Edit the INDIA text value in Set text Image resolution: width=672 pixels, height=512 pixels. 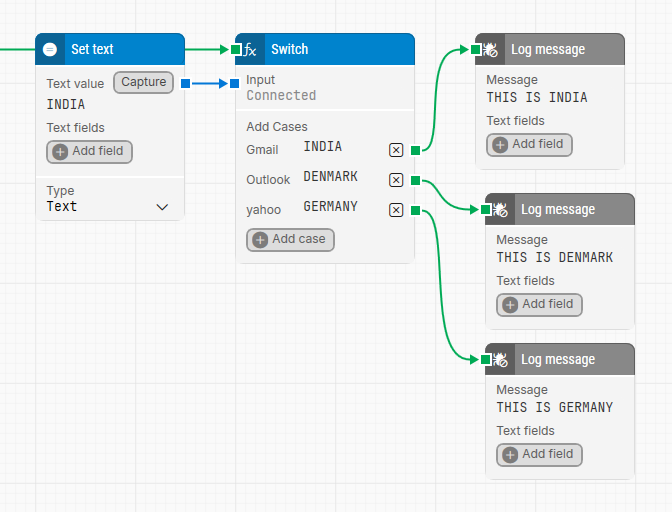(x=66, y=104)
